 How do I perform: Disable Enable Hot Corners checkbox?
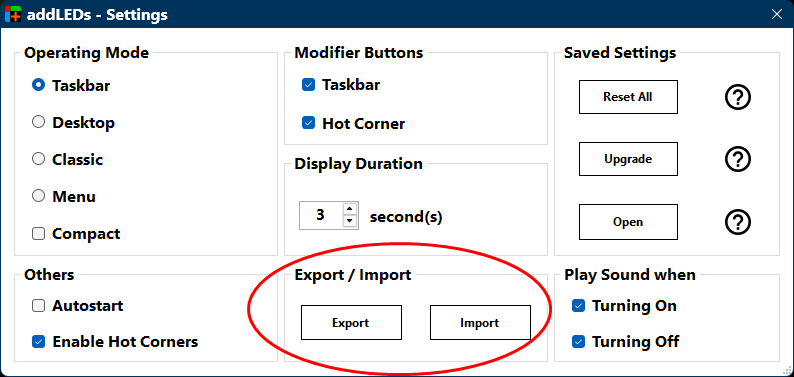[x=38, y=342]
